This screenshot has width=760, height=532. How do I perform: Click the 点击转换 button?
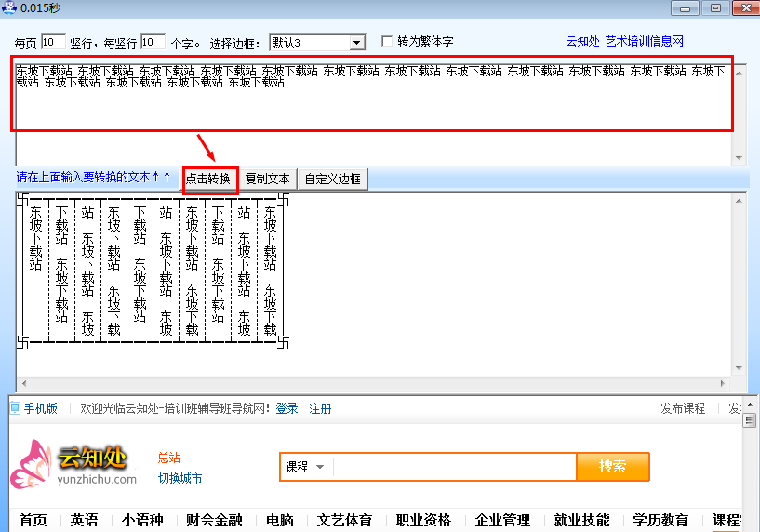[208, 179]
